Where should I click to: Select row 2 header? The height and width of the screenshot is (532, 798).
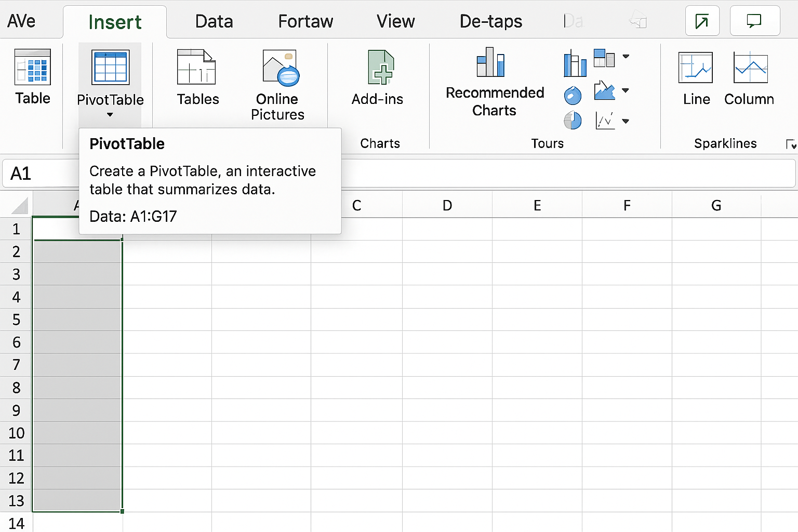16,252
